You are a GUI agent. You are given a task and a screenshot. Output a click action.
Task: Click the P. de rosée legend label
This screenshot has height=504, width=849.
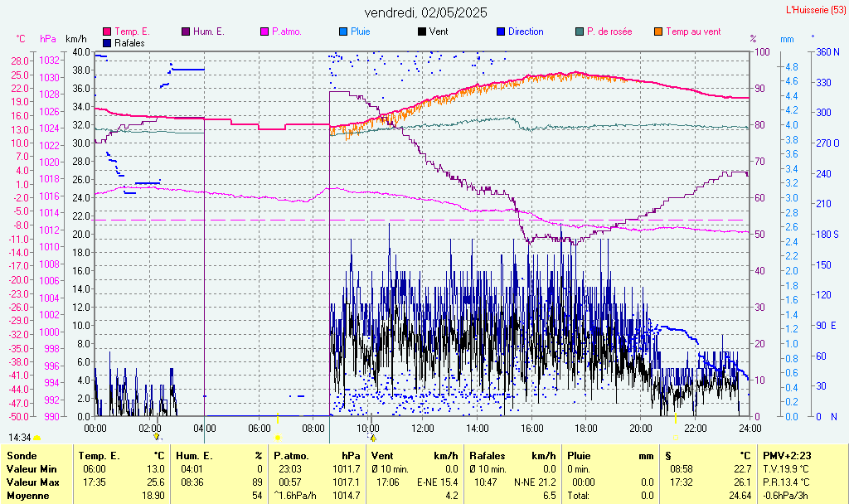[609, 32]
